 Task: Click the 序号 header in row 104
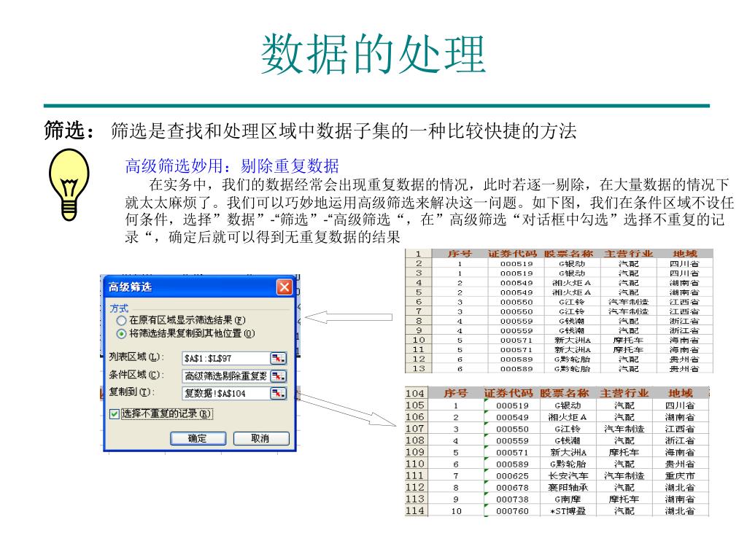[455, 393]
